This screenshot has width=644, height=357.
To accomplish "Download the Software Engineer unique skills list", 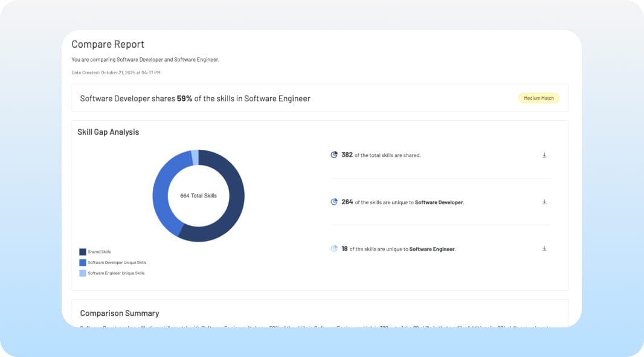I will pos(544,248).
